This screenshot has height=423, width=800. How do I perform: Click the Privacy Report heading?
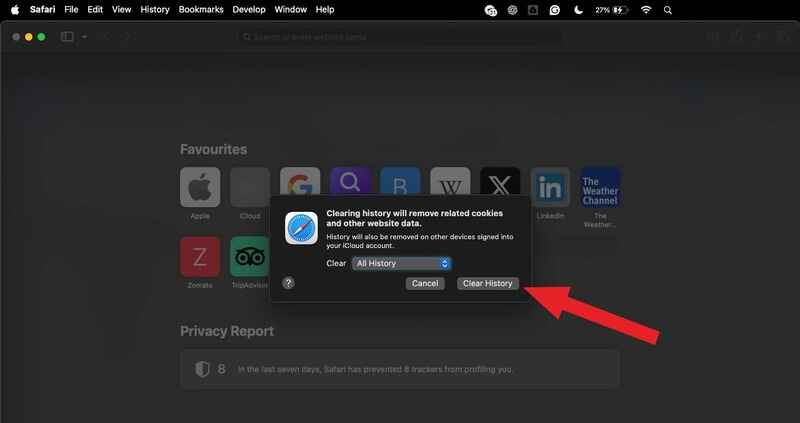227,331
